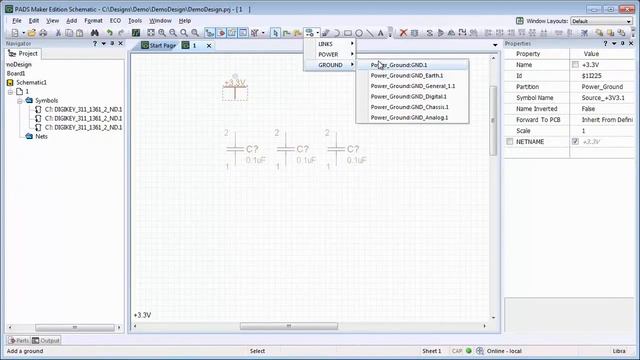
Task: Click the Zoom Out magnifier
Action: pos(173,33)
